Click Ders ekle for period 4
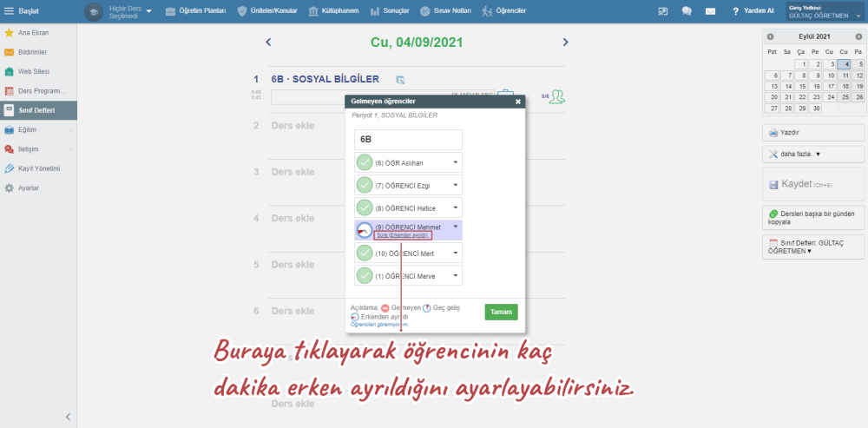Image resolution: width=868 pixels, height=428 pixels. [293, 218]
